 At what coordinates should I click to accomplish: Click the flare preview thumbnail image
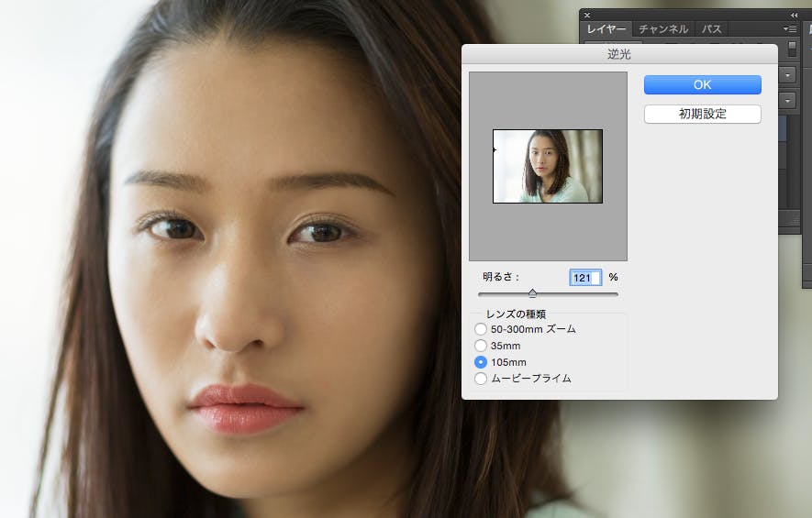[x=548, y=166]
